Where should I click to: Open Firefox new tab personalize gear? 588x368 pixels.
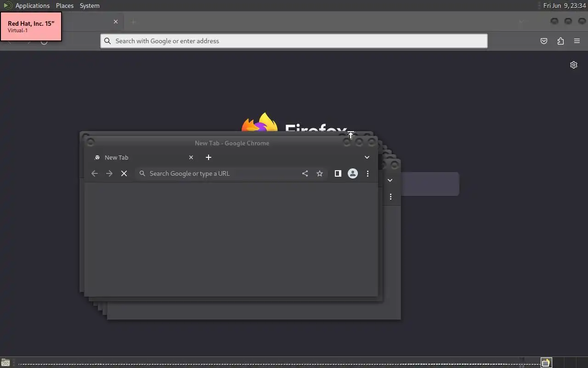click(x=574, y=65)
